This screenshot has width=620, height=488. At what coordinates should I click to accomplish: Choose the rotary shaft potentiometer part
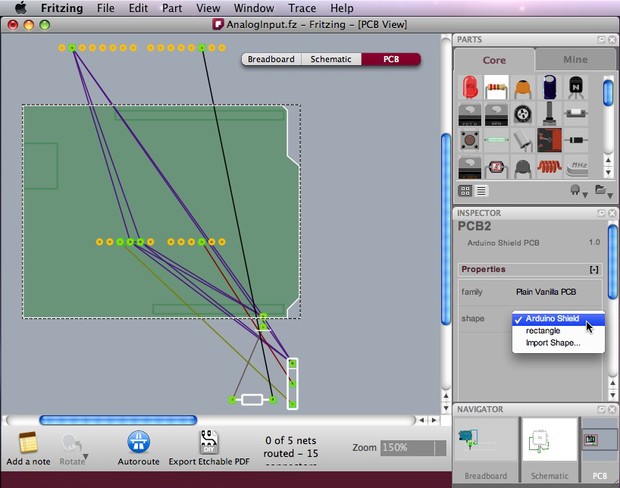(x=549, y=113)
